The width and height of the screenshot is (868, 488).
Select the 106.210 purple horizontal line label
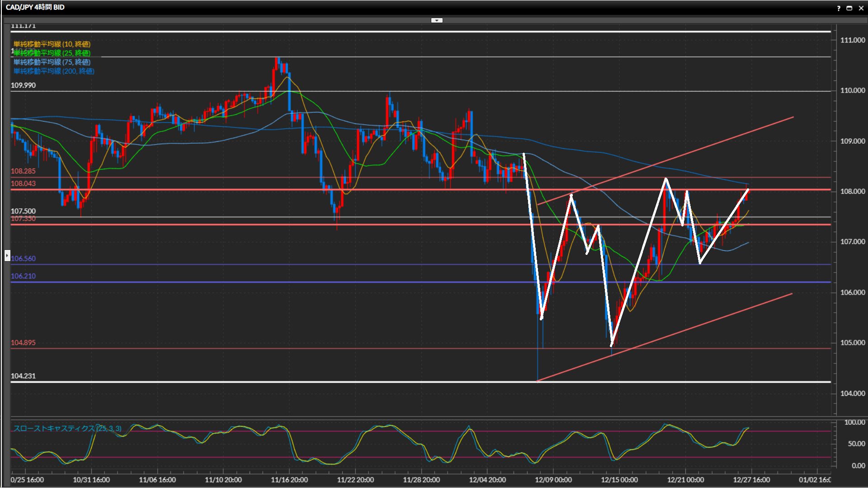point(23,276)
